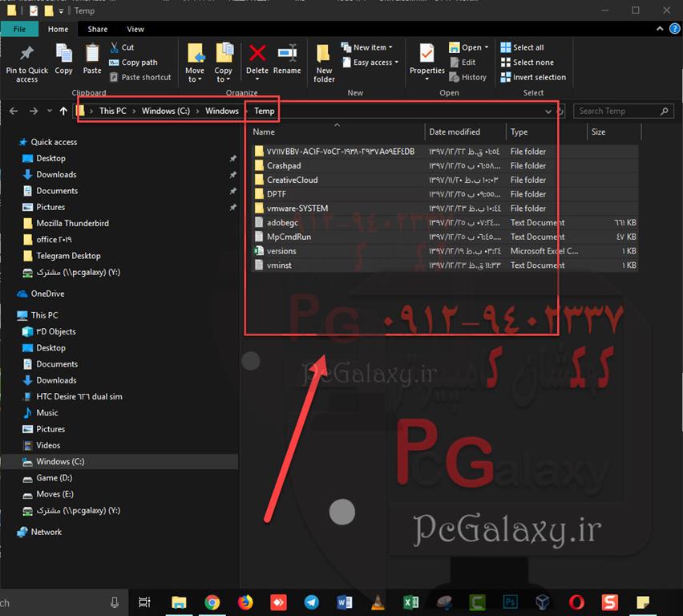Screen dimensions: 683x616
Task: Open the Share ribbon tab
Action: (x=98, y=29)
